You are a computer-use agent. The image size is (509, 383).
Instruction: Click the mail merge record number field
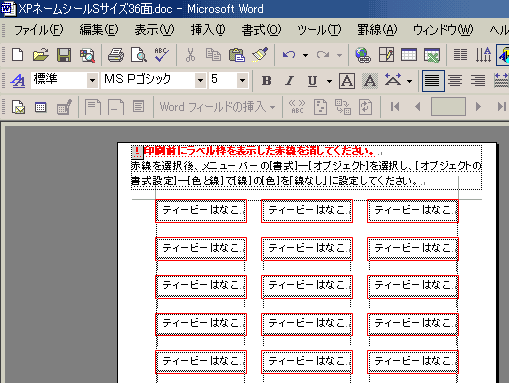coord(448,107)
